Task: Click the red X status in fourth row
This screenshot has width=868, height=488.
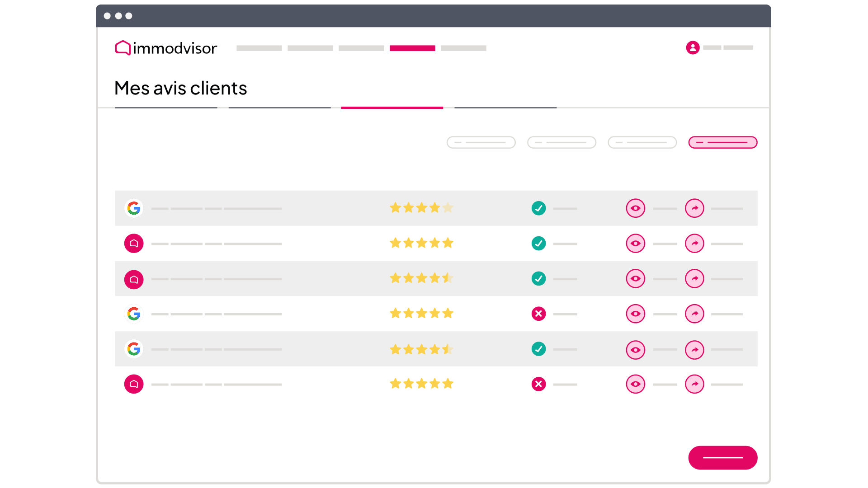Action: point(538,314)
